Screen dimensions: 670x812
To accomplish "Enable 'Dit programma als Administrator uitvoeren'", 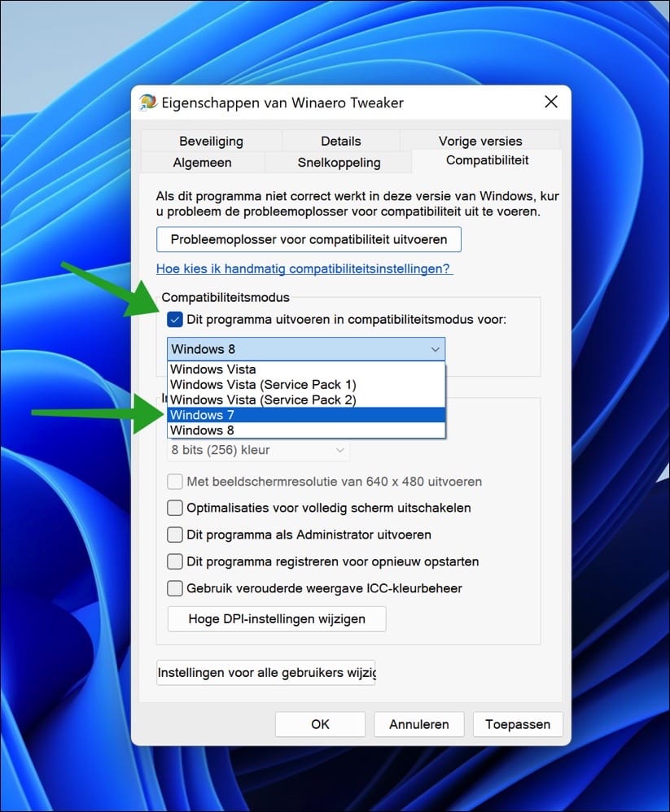I will pyautogui.click(x=174, y=535).
